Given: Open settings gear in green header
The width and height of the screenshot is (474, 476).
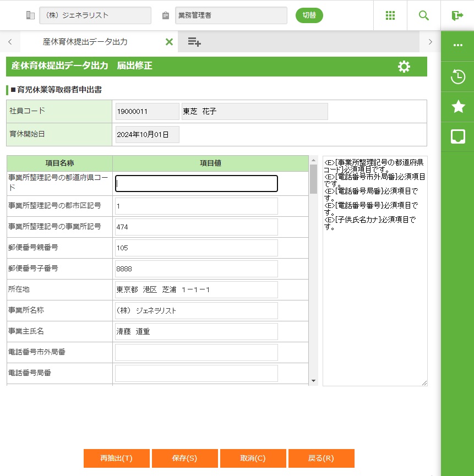Looking at the screenshot, I should (404, 67).
